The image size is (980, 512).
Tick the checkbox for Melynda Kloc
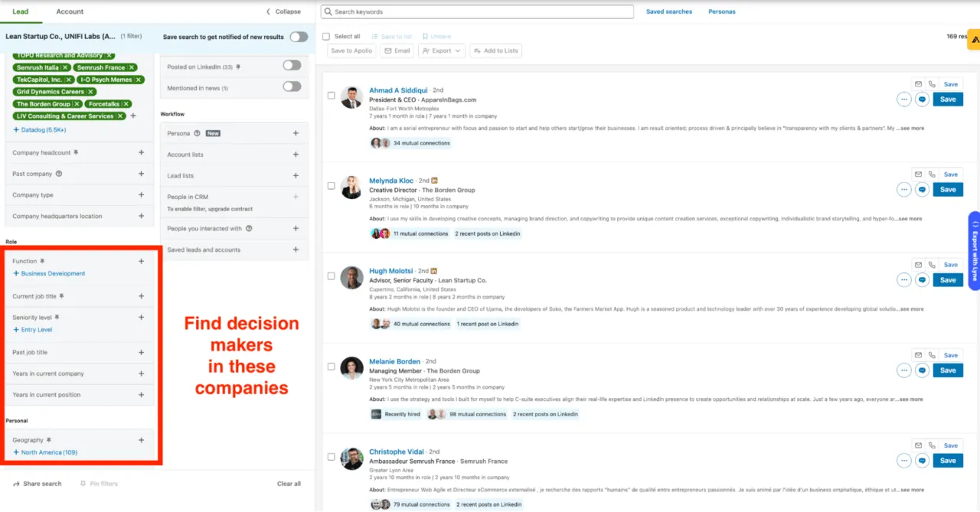point(332,186)
